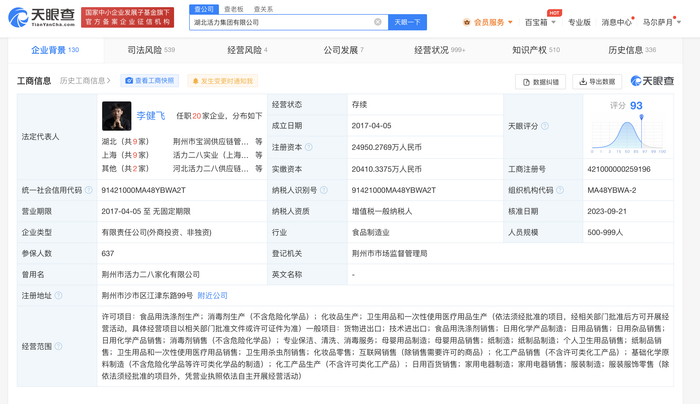Screen dimensions: 700x404
Task: Click help icon beside 天眼评分
Action: point(547,126)
